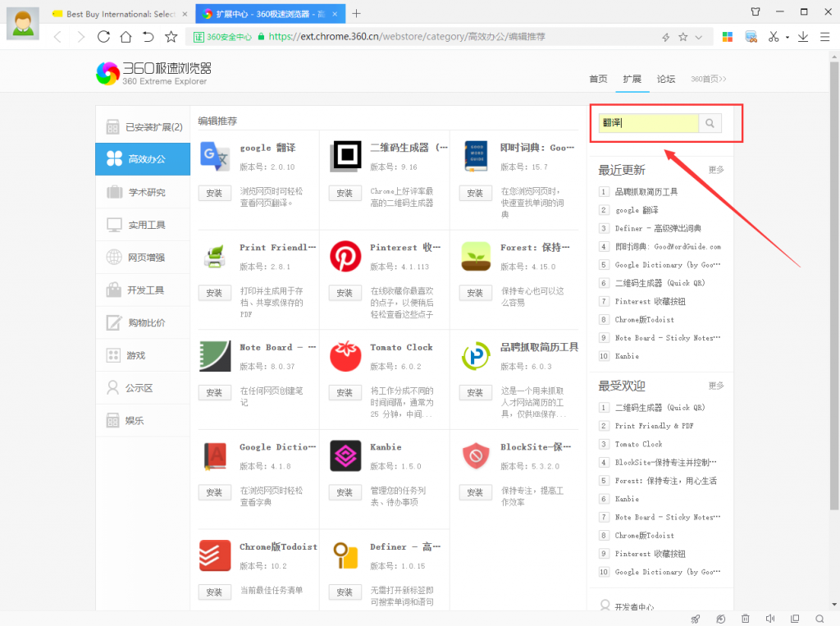Select the 实用工具 category
Viewport: 840px width, 626px height.
pyautogui.click(x=143, y=225)
